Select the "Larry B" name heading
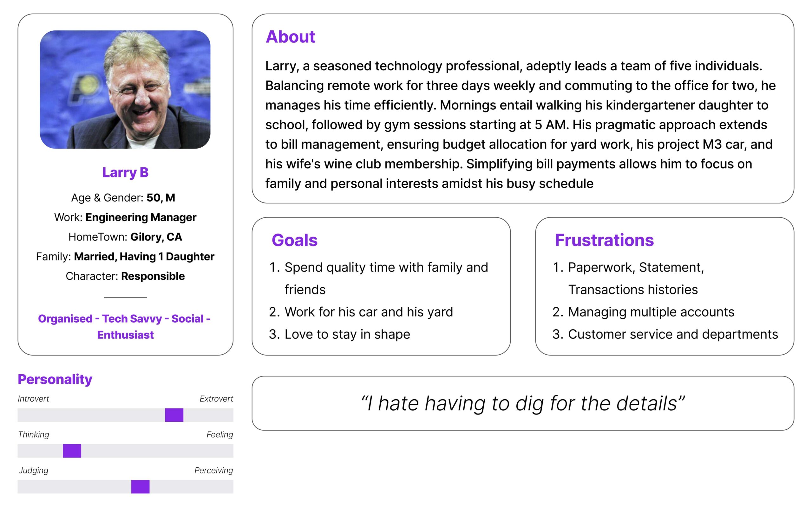The width and height of the screenshot is (812, 507). (125, 172)
